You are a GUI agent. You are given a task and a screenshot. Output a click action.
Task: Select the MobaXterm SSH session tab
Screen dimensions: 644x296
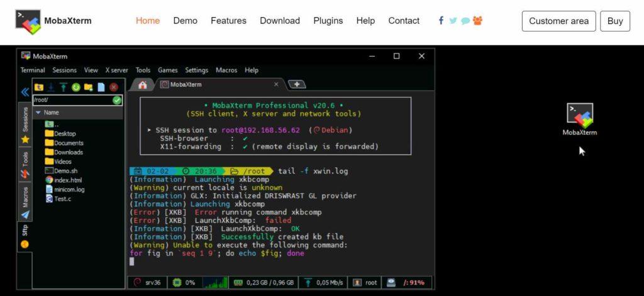tap(218, 84)
